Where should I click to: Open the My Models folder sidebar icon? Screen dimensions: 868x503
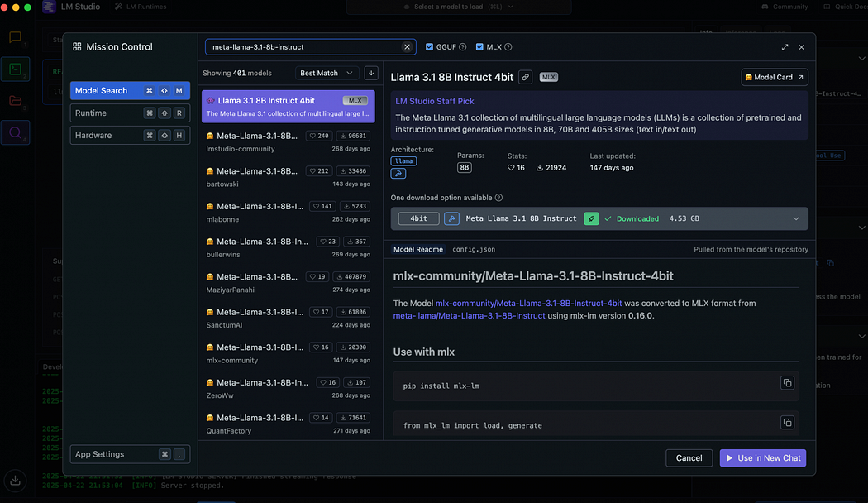15,101
